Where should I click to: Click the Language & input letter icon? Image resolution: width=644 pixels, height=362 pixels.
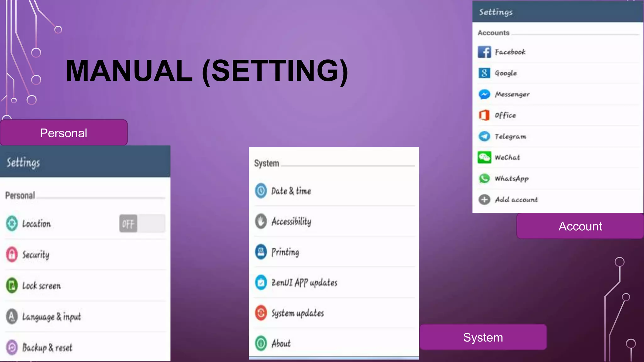pos(12,316)
